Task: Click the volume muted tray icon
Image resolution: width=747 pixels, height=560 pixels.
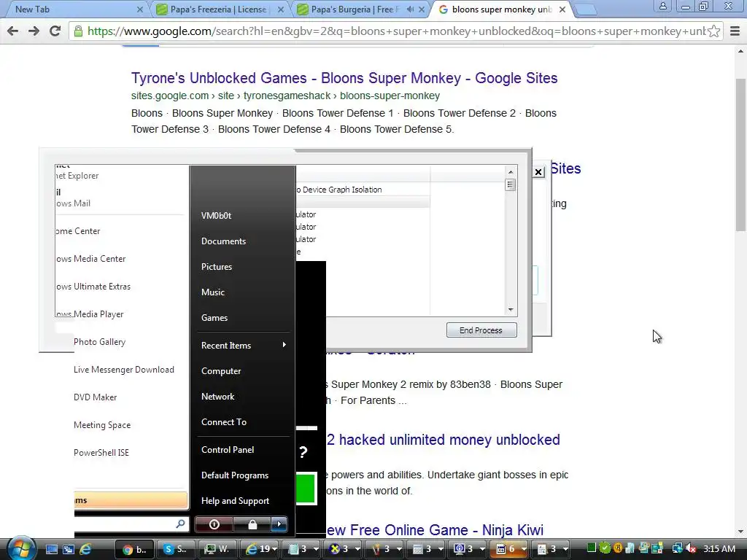Action: coord(691,549)
